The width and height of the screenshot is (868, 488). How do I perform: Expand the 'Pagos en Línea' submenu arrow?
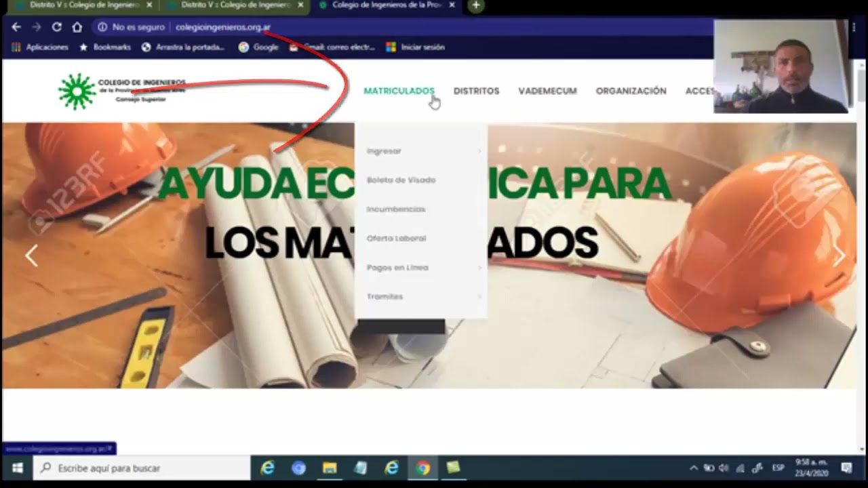(479, 268)
